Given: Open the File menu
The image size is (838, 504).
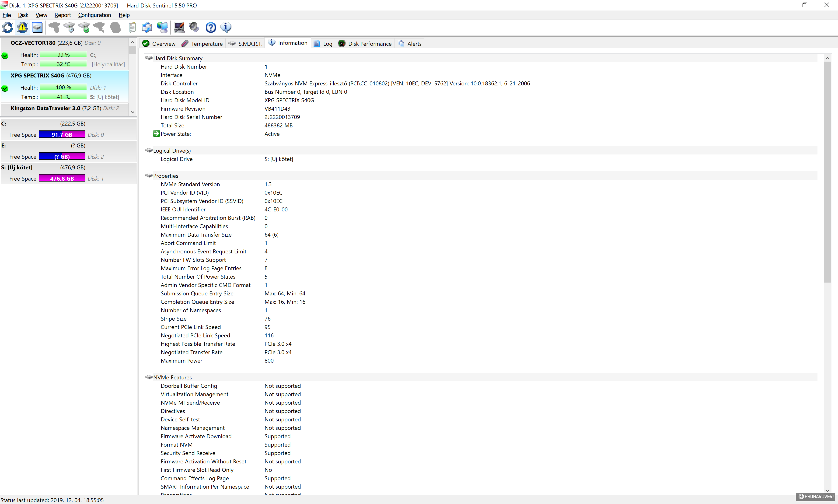Looking at the screenshot, I should [7, 15].
